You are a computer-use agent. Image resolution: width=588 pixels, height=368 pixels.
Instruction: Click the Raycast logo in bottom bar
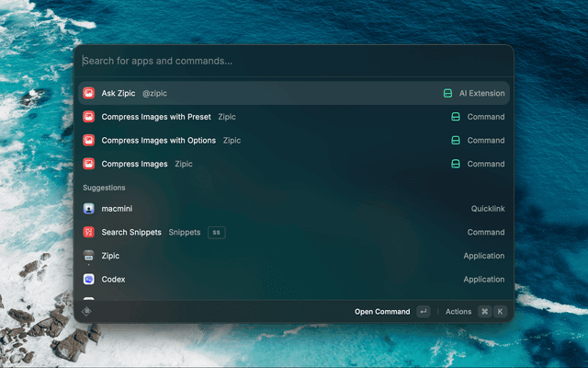pyautogui.click(x=86, y=311)
